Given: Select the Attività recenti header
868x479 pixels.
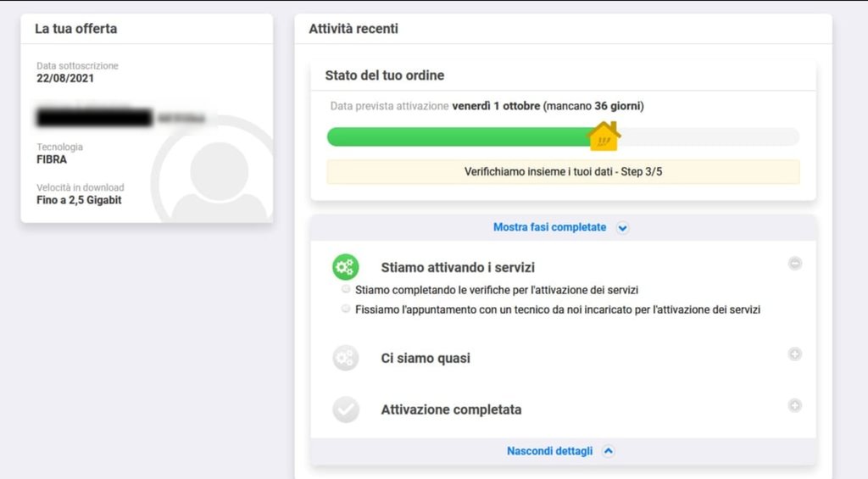Looking at the screenshot, I should 353,29.
